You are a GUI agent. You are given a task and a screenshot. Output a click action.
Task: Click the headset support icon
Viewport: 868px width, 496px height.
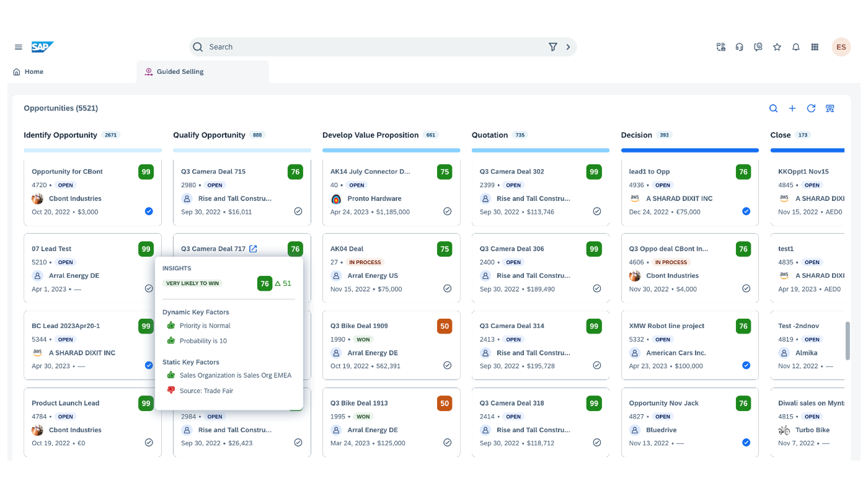click(x=739, y=47)
